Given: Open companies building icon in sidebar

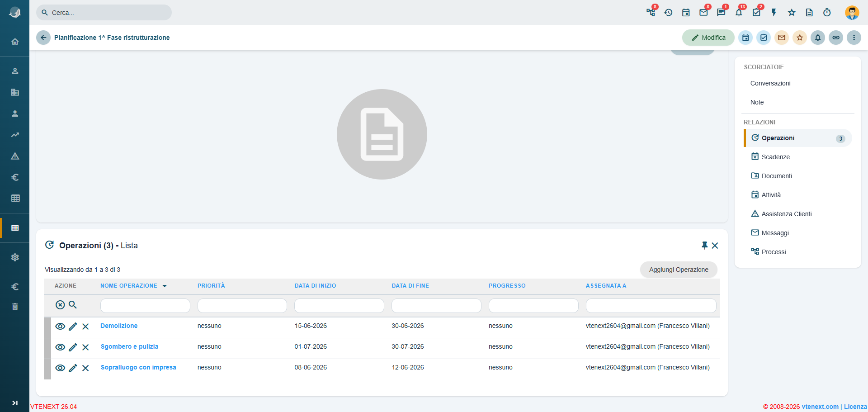Looking at the screenshot, I should click(x=15, y=92).
